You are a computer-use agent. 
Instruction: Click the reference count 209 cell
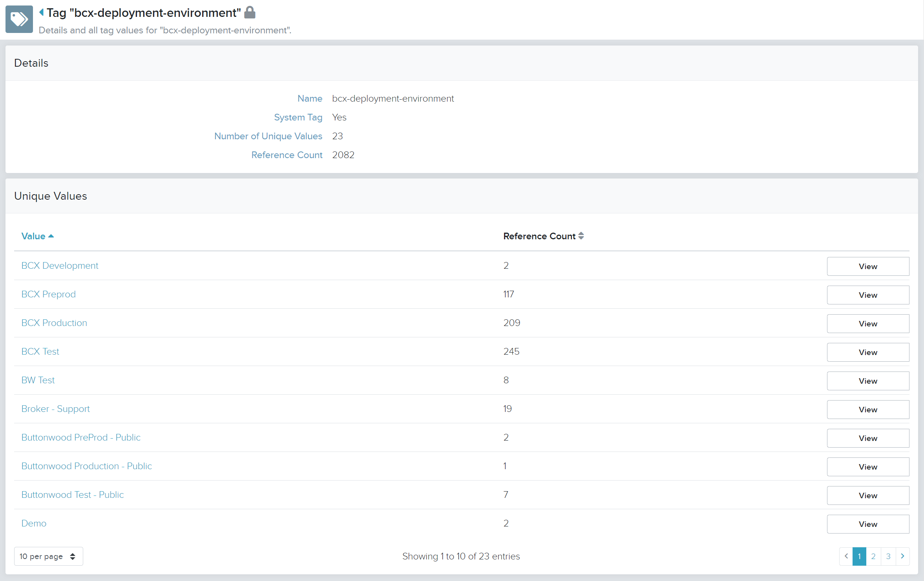pyautogui.click(x=511, y=323)
